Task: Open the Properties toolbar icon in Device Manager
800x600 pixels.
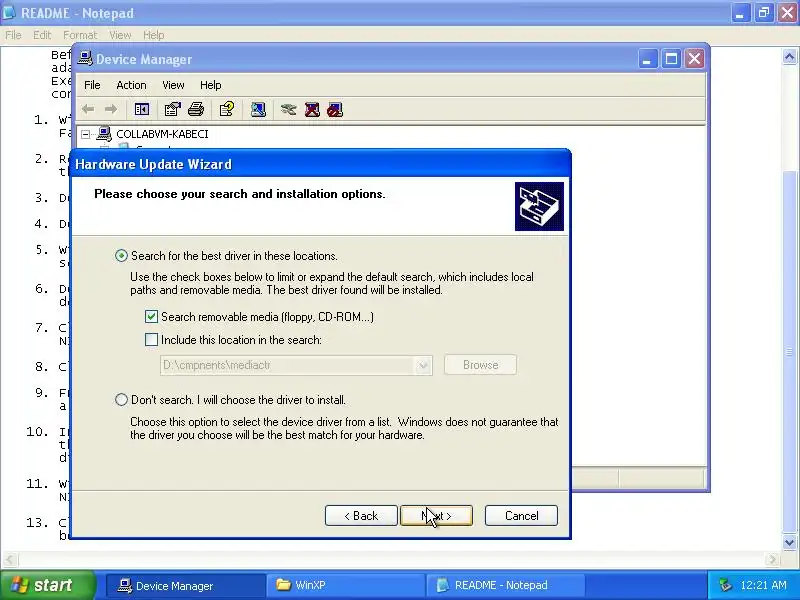Action: 172,109
